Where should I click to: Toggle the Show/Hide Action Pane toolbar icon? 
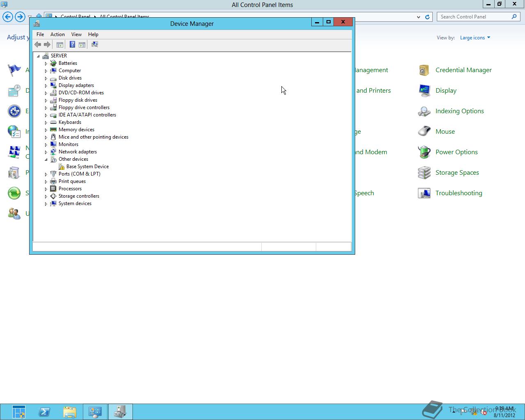pos(82,44)
